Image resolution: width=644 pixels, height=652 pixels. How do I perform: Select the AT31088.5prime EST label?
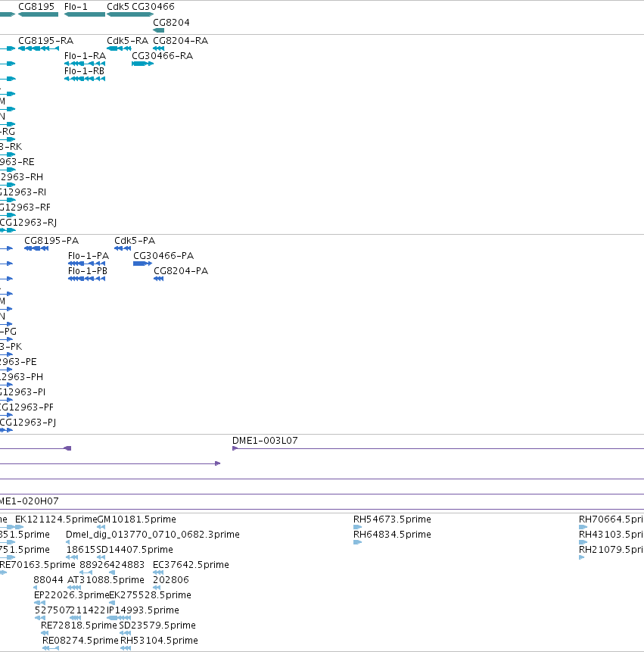pos(105,579)
